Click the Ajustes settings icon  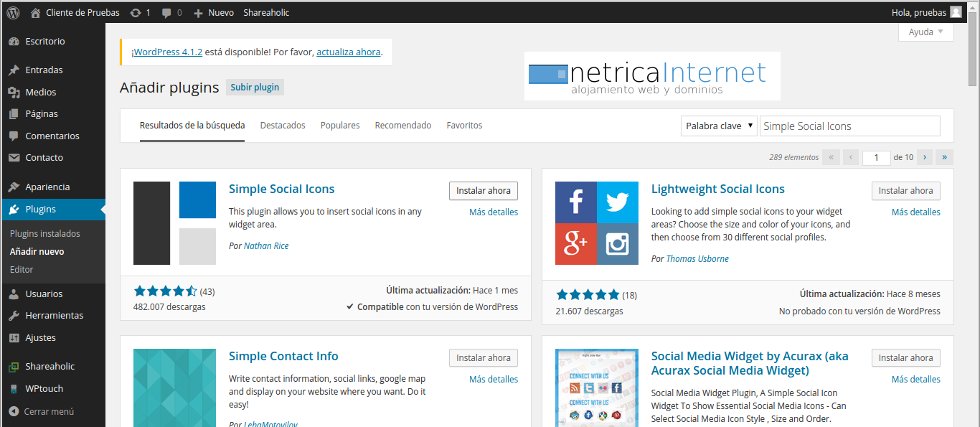point(14,338)
